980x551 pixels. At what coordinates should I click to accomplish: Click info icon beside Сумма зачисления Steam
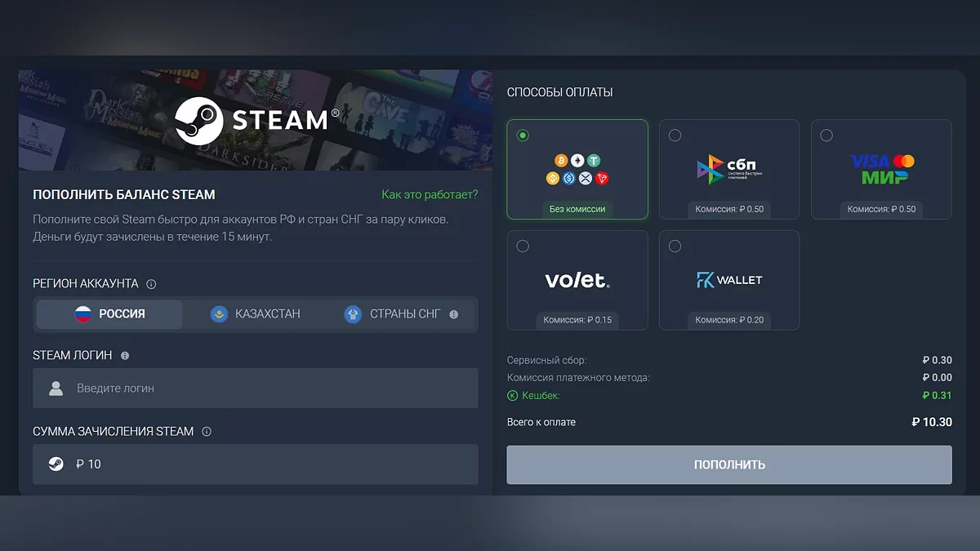coord(207,432)
